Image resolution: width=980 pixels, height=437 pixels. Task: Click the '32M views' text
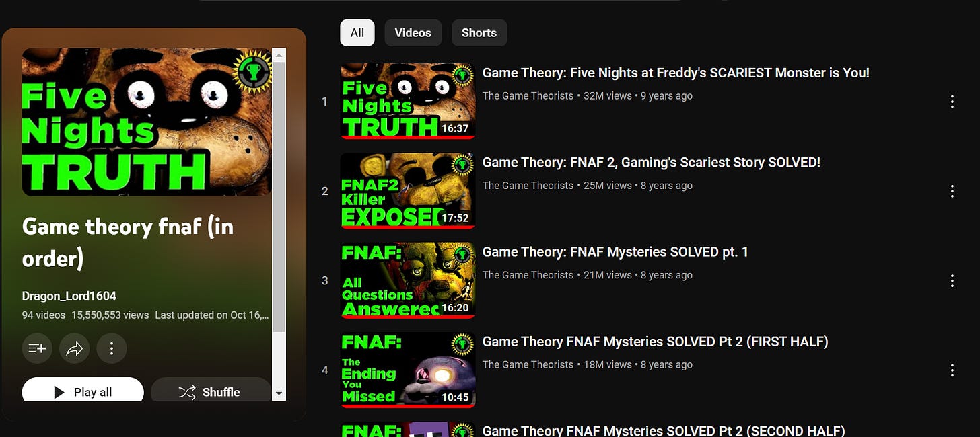(608, 95)
